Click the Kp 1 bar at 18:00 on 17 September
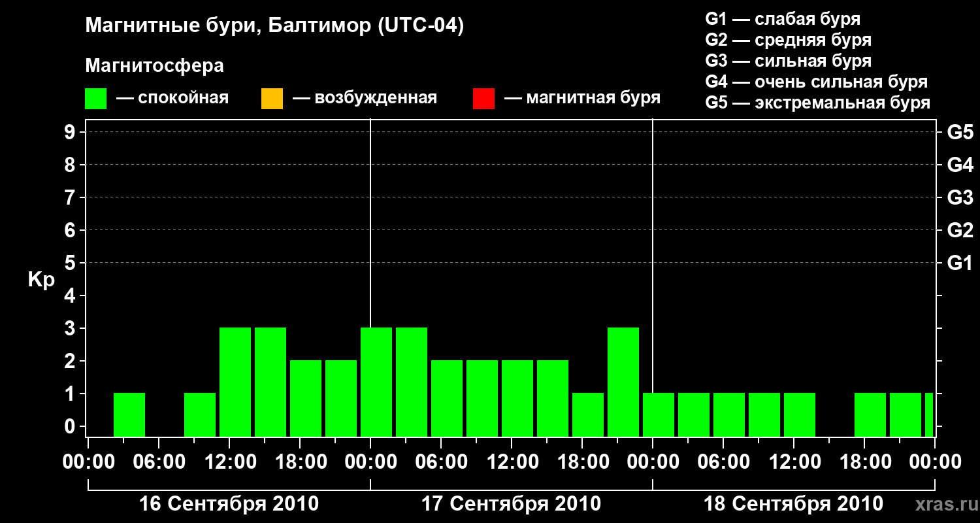Image resolution: width=980 pixels, height=523 pixels. [x=588, y=414]
